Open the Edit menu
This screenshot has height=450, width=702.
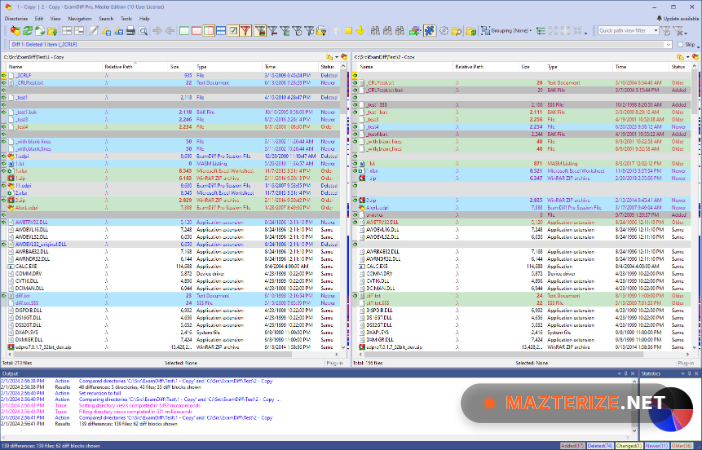click(x=39, y=19)
